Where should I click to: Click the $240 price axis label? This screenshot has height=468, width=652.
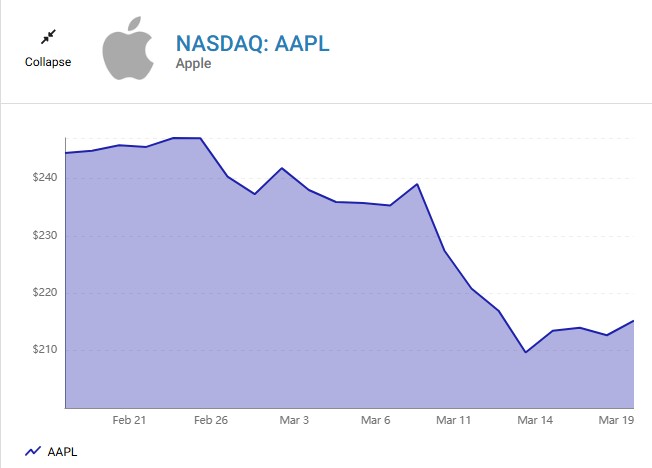(x=46, y=178)
